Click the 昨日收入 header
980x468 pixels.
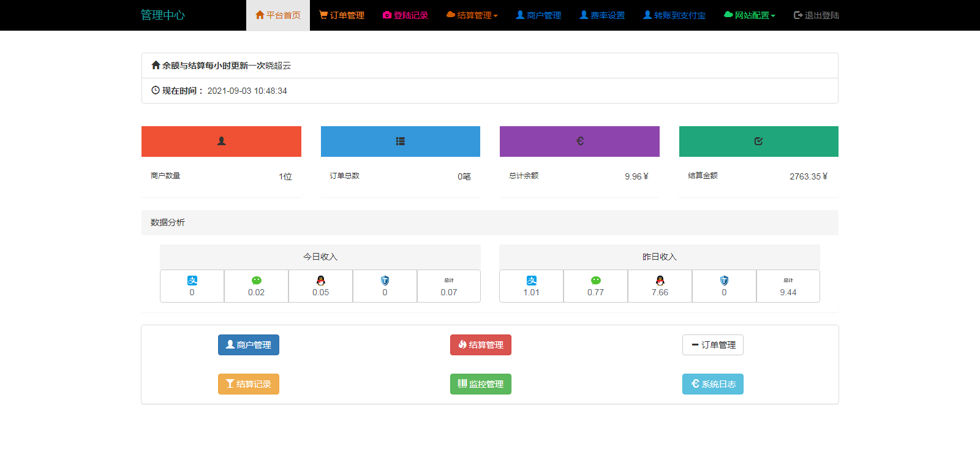click(x=660, y=257)
